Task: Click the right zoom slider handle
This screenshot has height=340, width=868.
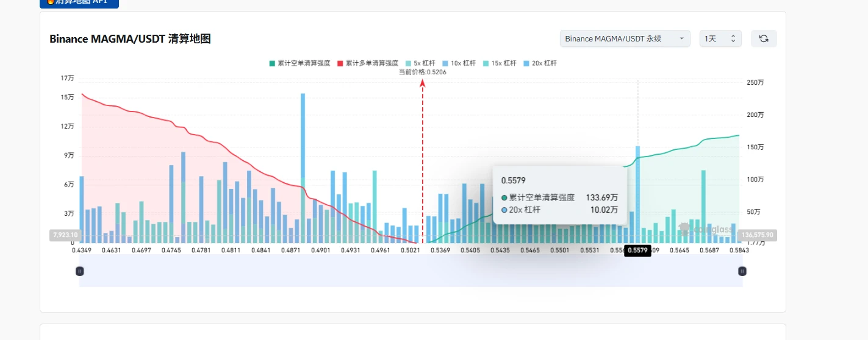Action: click(x=742, y=271)
